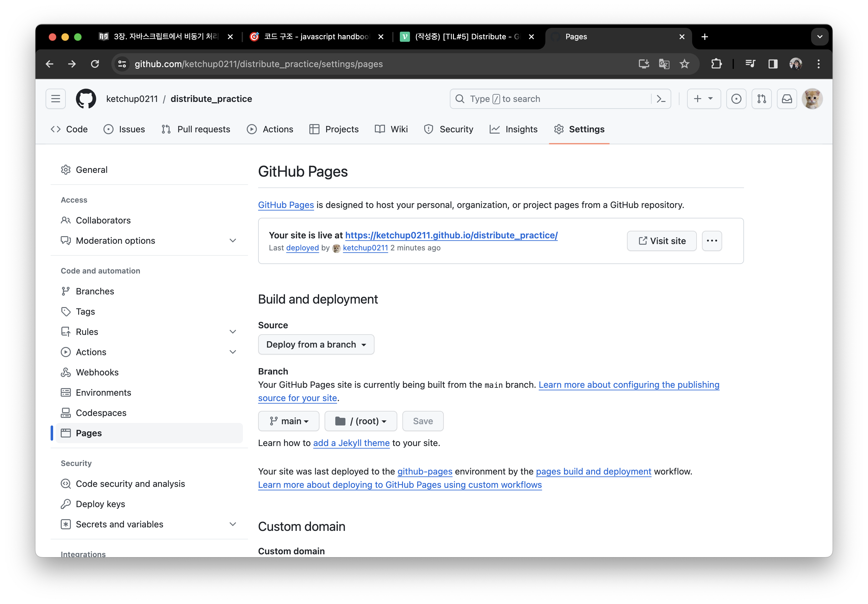Open Tags settings in the sidebar
The width and height of the screenshot is (868, 604).
coord(149,311)
